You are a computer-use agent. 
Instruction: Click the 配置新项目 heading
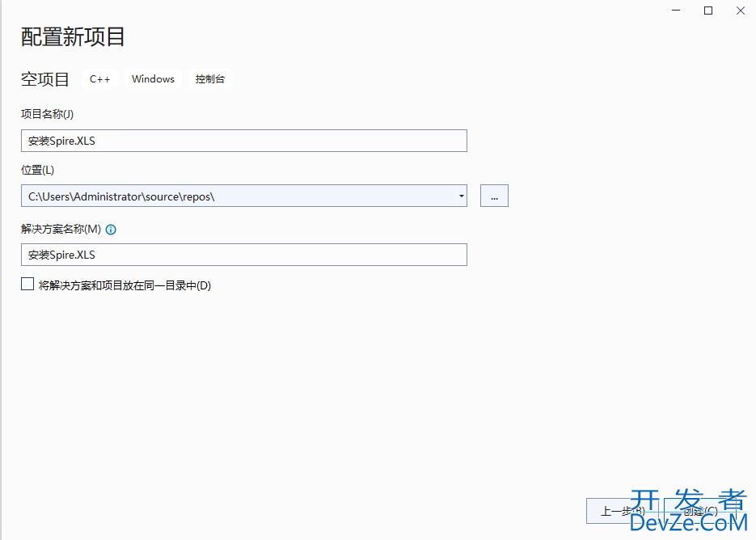click(x=73, y=37)
